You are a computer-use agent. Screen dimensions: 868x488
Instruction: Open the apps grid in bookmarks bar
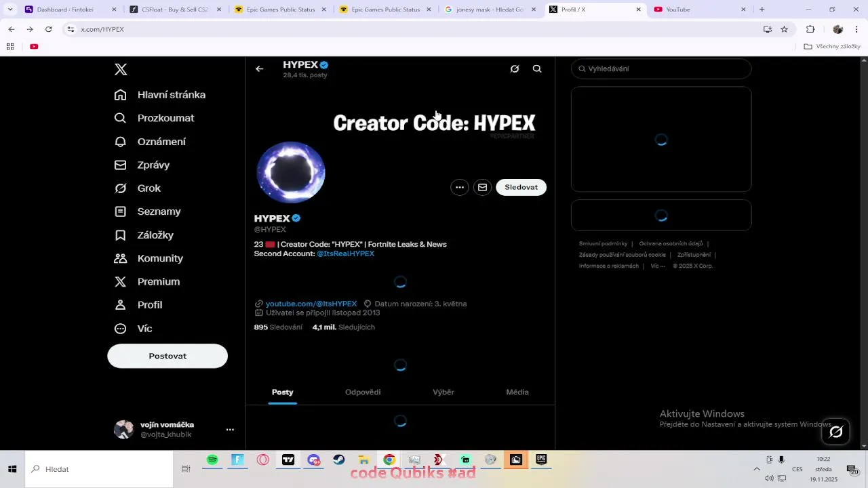10,46
